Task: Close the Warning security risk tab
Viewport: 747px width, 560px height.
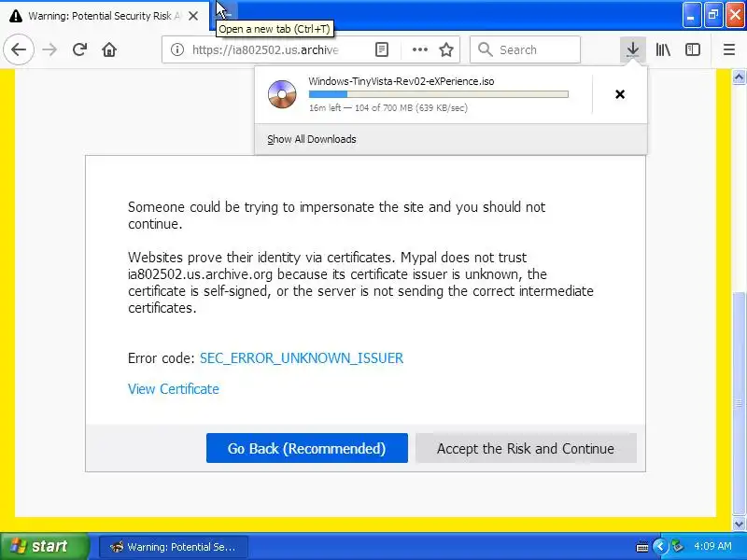Action: point(193,16)
